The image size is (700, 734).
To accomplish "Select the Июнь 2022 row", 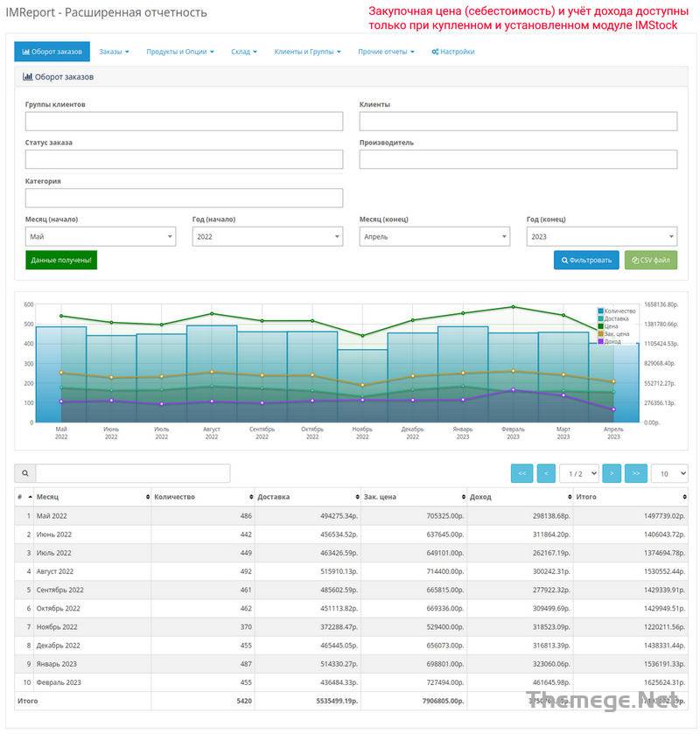I will click(x=351, y=535).
